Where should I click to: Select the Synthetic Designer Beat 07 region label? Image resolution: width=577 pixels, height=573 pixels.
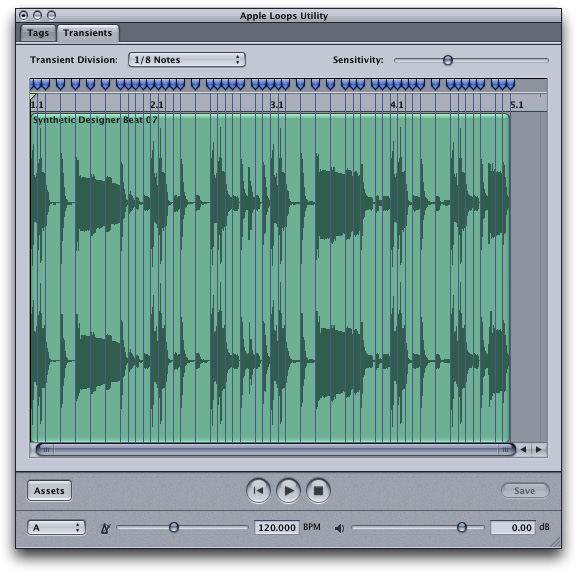point(95,120)
